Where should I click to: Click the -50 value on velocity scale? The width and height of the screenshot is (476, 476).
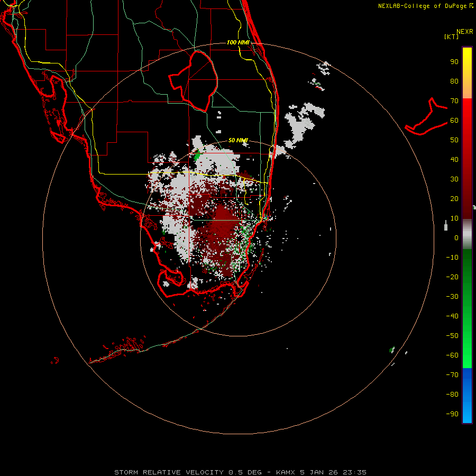(x=452, y=336)
